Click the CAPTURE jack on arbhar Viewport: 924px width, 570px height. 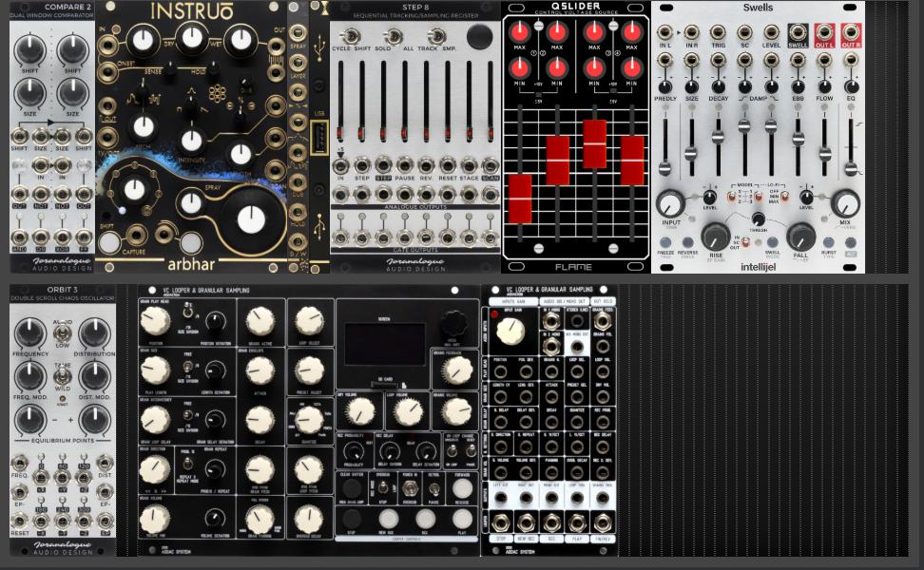pos(136,235)
